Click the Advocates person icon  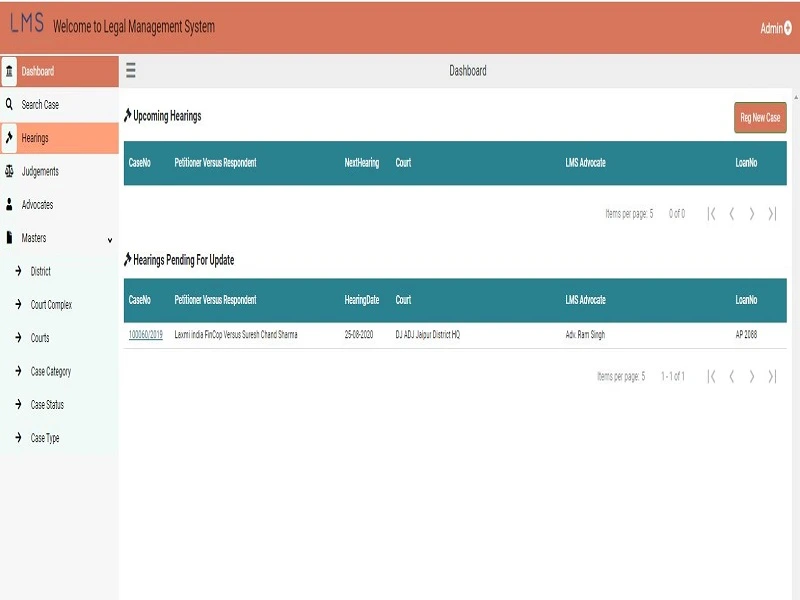pos(10,204)
